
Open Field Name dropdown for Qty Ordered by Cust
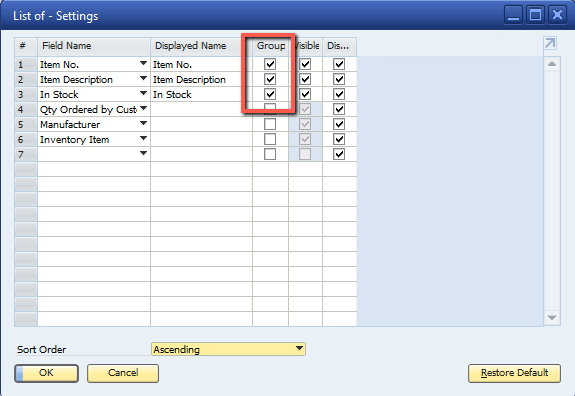coord(144,109)
